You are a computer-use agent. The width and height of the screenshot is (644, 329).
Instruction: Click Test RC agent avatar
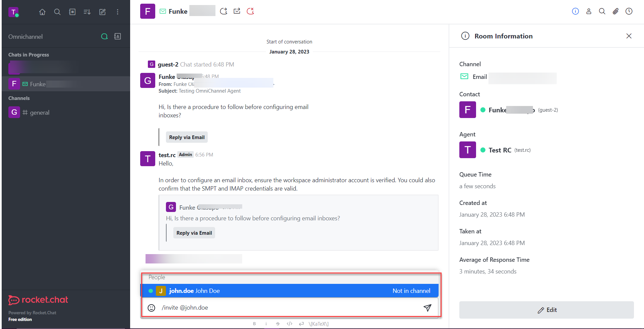click(x=468, y=150)
